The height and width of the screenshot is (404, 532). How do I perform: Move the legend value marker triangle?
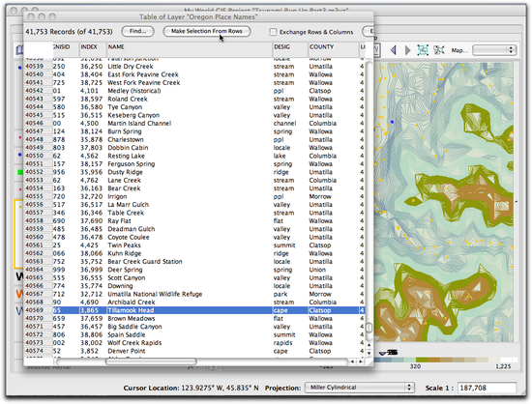click(383, 353)
